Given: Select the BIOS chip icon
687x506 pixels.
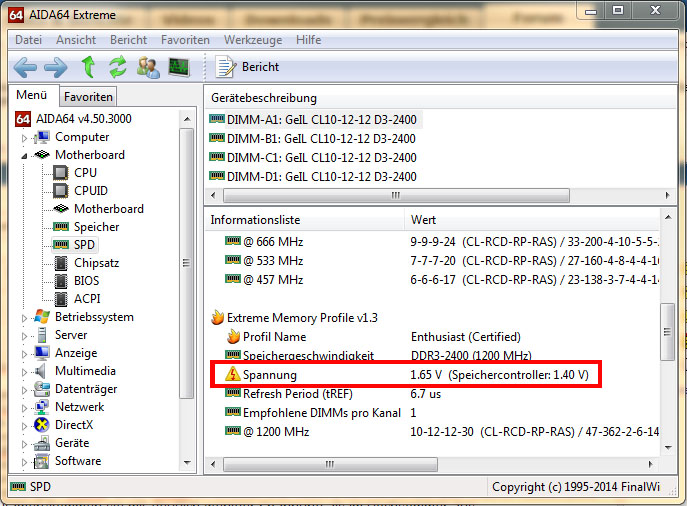Looking at the screenshot, I should [61, 281].
